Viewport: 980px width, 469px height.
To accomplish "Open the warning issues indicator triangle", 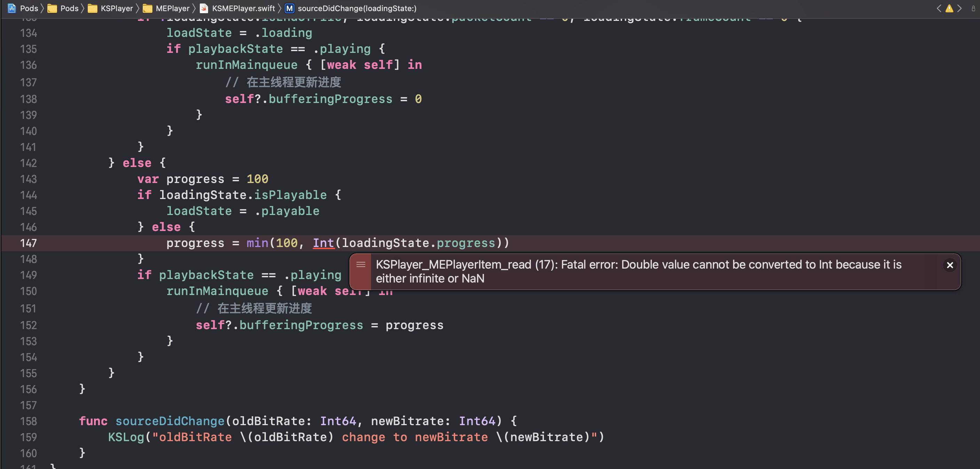I will [x=950, y=8].
